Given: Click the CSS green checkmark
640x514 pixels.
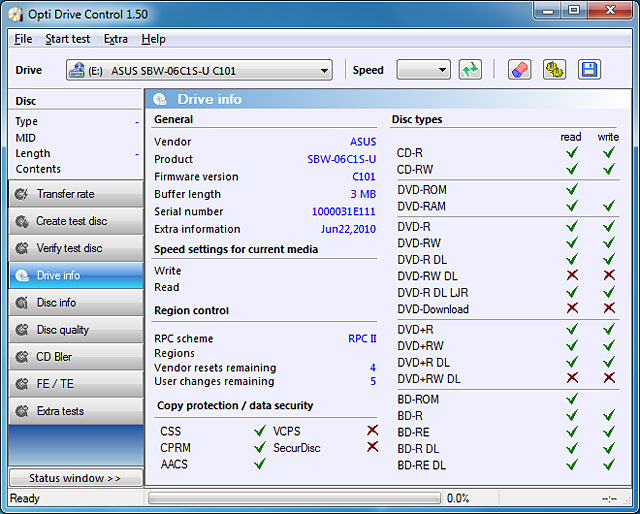Looking at the screenshot, I should (260, 431).
